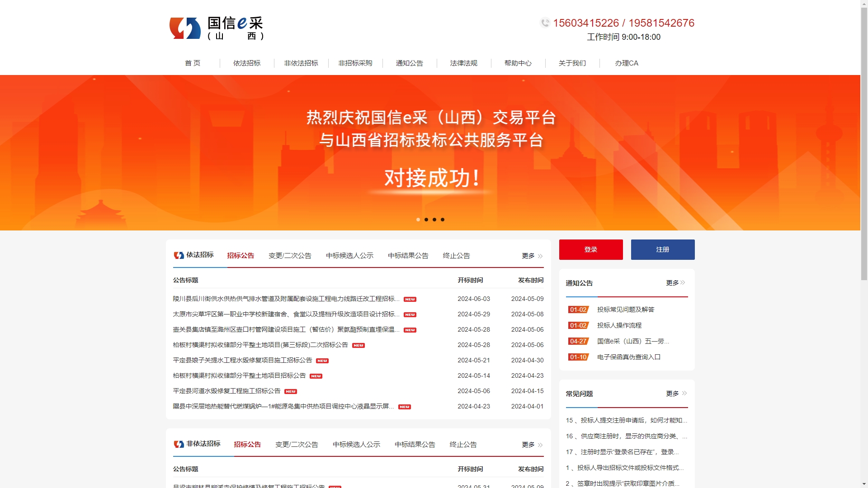
Task: Click the phone icon beside hotline number
Action: tap(545, 23)
